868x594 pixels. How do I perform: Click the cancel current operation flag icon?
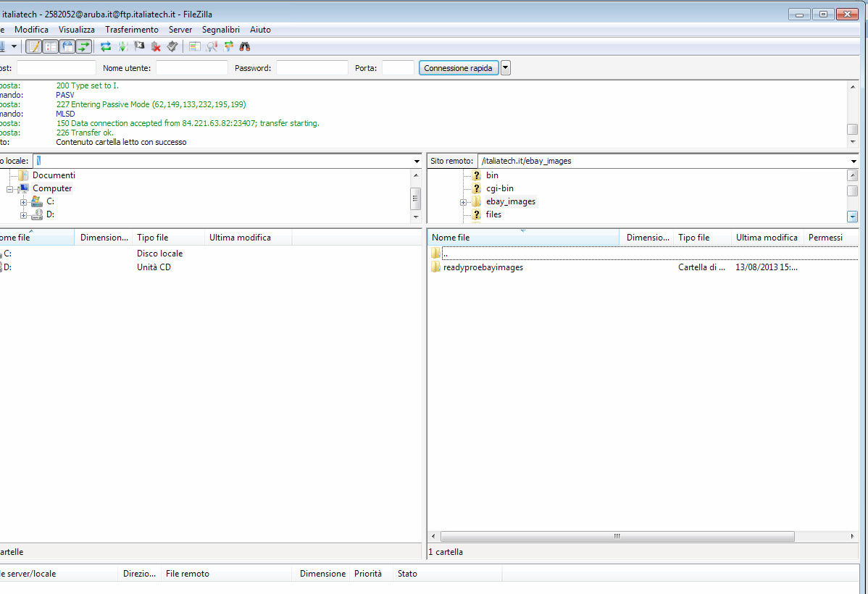139,47
